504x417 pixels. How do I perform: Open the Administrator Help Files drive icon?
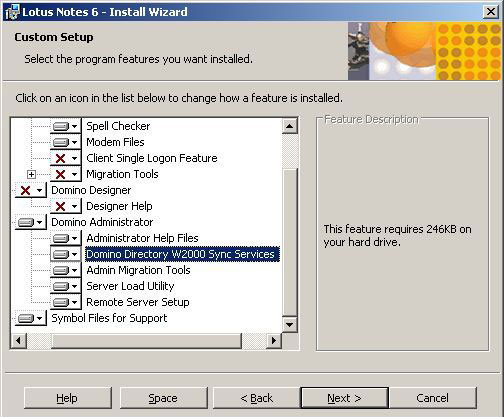point(66,238)
